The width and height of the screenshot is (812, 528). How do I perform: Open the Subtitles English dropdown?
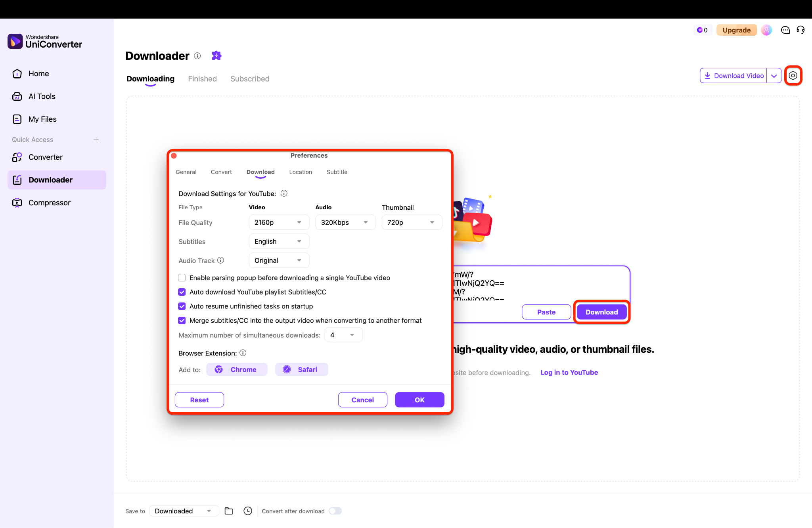pos(279,241)
